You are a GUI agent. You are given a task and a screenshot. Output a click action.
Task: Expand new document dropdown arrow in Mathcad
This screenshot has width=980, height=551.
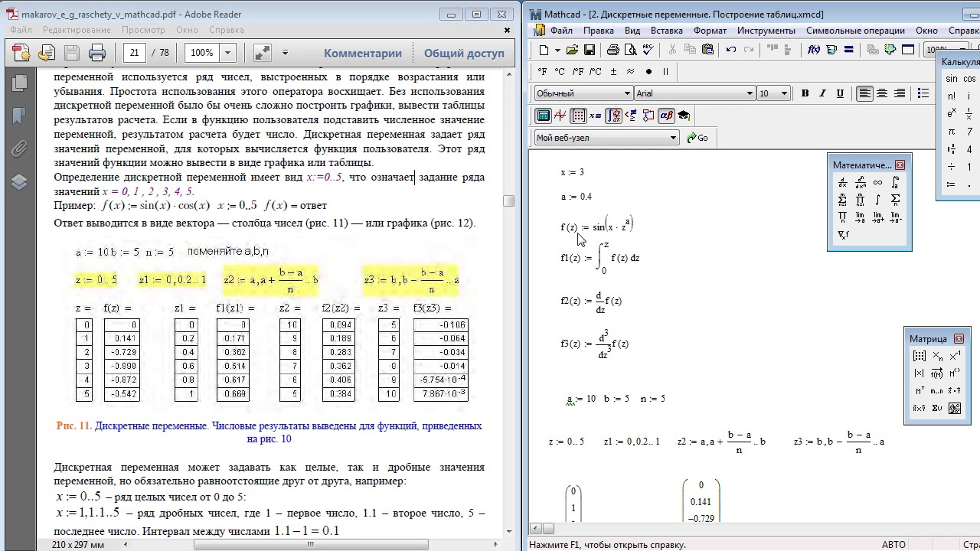coord(558,50)
